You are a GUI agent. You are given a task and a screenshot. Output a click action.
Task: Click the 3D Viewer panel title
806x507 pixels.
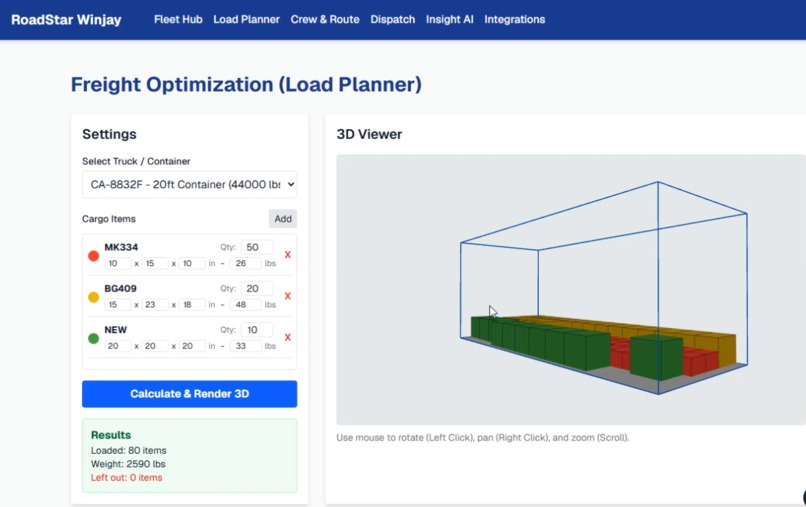(x=369, y=134)
